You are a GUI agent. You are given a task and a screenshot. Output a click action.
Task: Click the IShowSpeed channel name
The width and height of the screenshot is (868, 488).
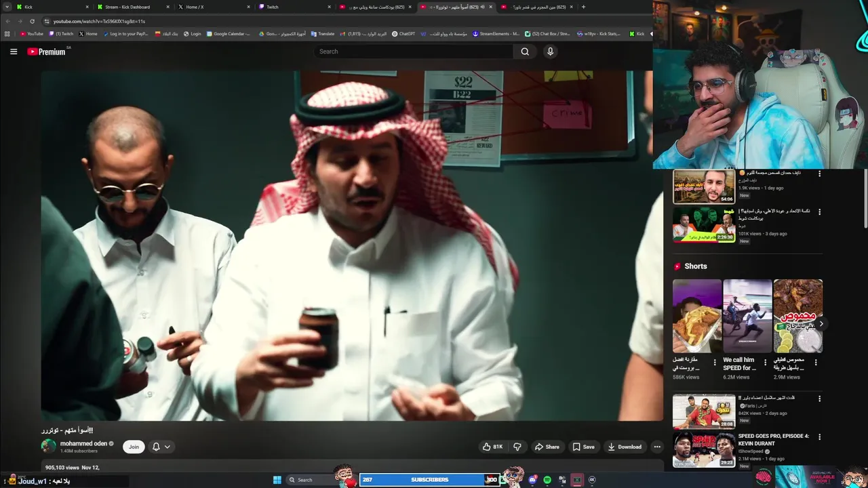click(751, 451)
